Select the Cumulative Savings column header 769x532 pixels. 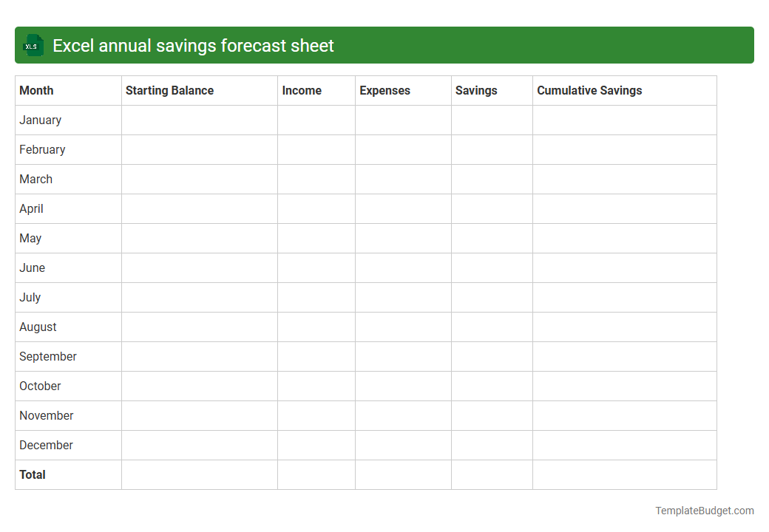(589, 90)
